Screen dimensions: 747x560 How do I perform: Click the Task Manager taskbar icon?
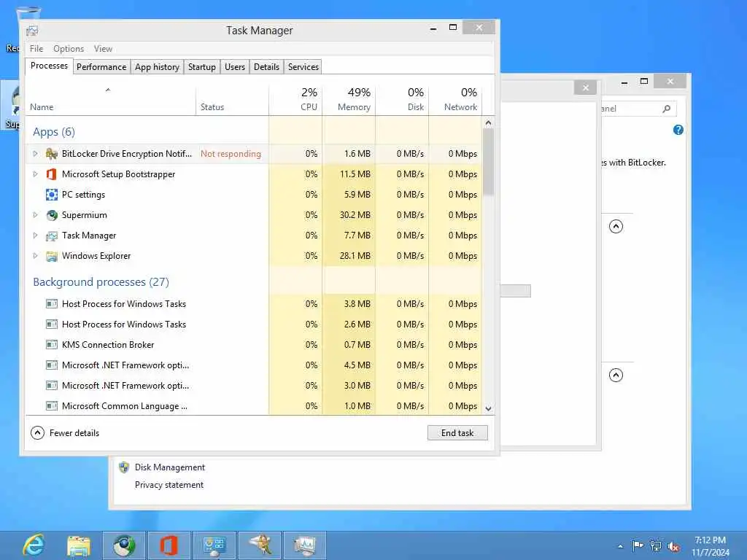click(x=305, y=545)
